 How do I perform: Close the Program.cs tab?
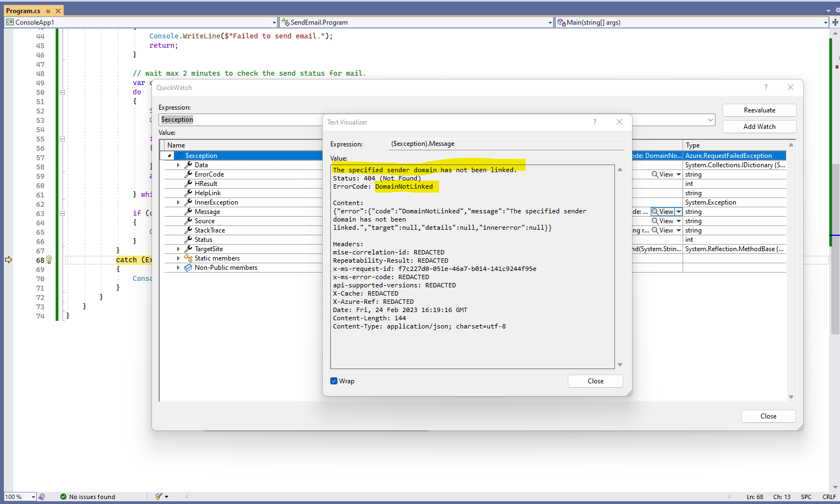pyautogui.click(x=58, y=11)
